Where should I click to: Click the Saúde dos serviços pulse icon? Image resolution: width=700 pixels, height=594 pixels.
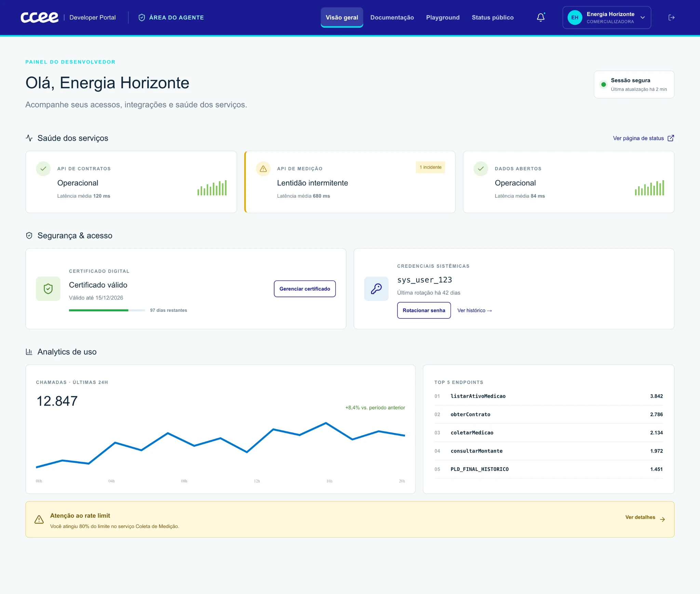(x=29, y=138)
